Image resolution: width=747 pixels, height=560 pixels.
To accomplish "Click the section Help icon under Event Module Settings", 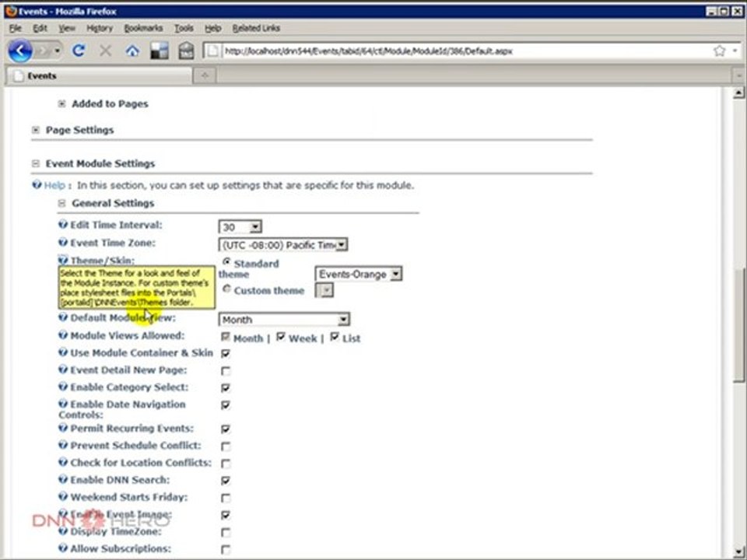I will click(37, 184).
